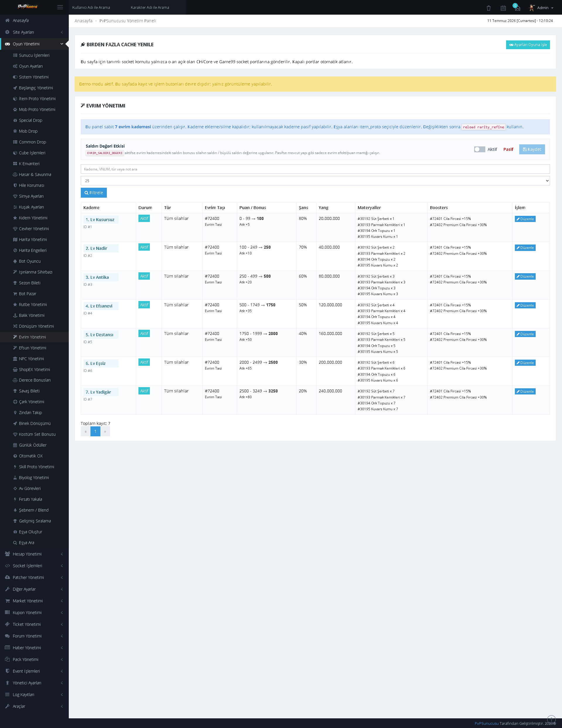Screen dimensions: 562x728
Task: Click the Admin avatar image
Action: [x=532, y=7]
